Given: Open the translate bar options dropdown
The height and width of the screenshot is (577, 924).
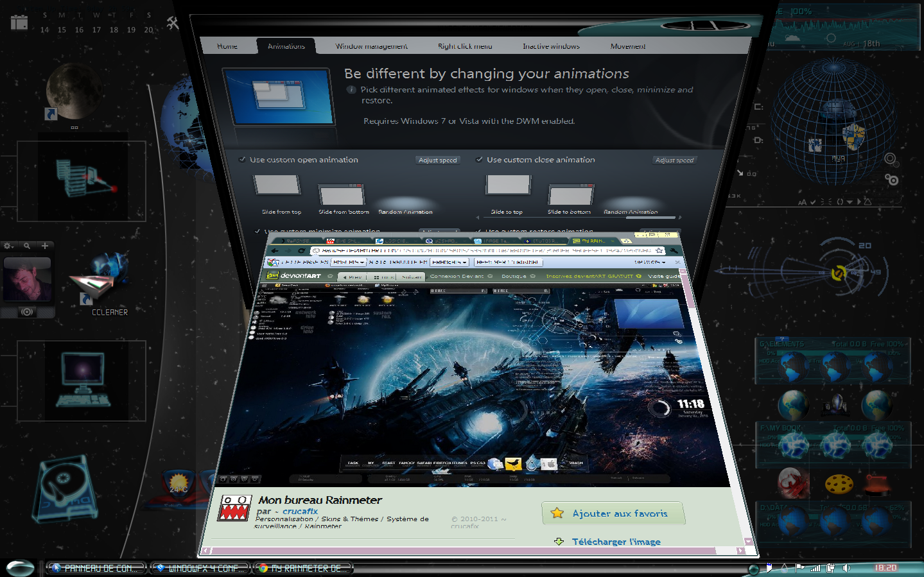Looking at the screenshot, I should [649, 262].
